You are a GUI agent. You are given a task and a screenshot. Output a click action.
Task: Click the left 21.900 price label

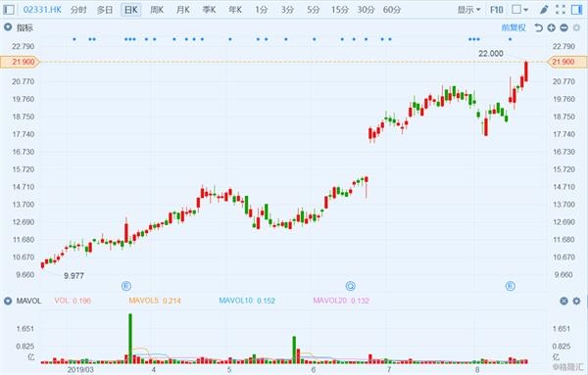click(x=21, y=62)
